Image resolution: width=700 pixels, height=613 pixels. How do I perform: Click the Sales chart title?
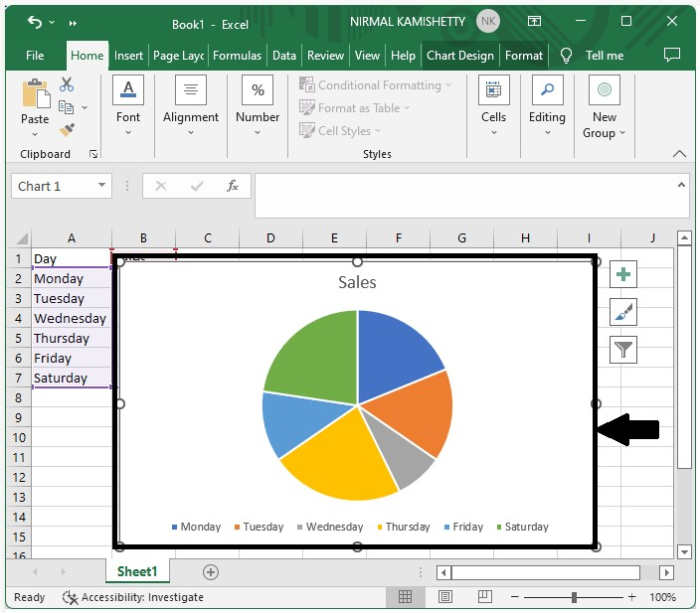(x=357, y=282)
